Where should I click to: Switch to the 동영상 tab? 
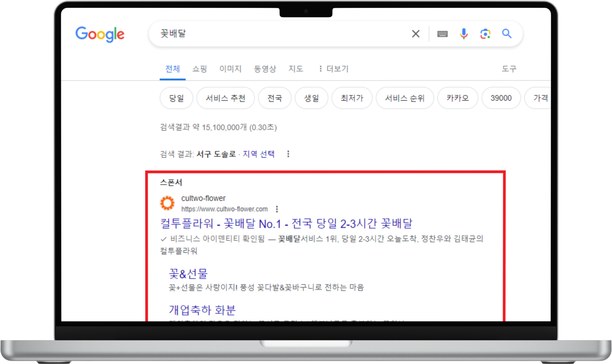click(x=265, y=69)
